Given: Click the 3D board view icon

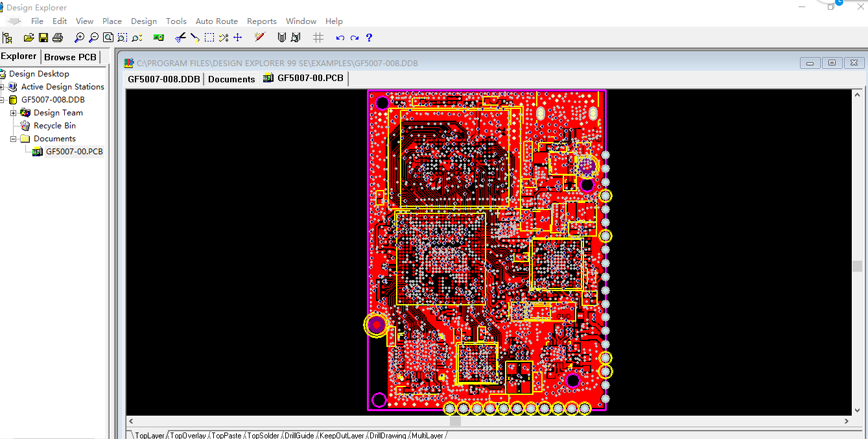Looking at the screenshot, I should coord(158,38).
